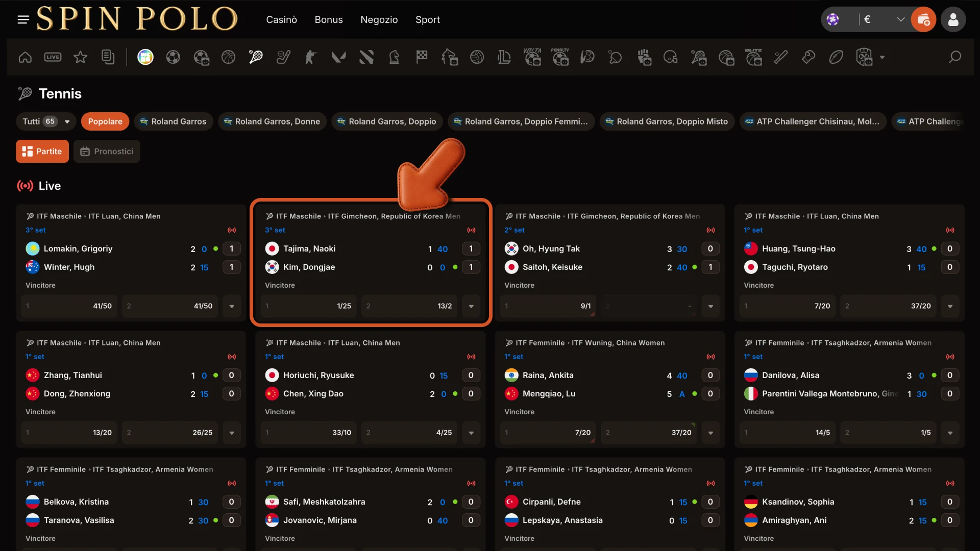The width and height of the screenshot is (980, 551).
Task: Select the Valorant esports icon
Action: tap(338, 57)
